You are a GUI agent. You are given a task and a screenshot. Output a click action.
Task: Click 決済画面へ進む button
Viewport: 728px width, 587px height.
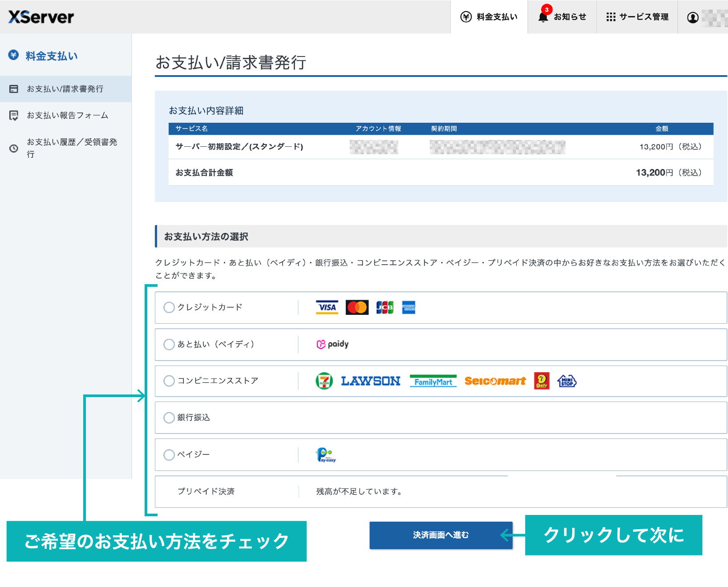[x=441, y=535]
